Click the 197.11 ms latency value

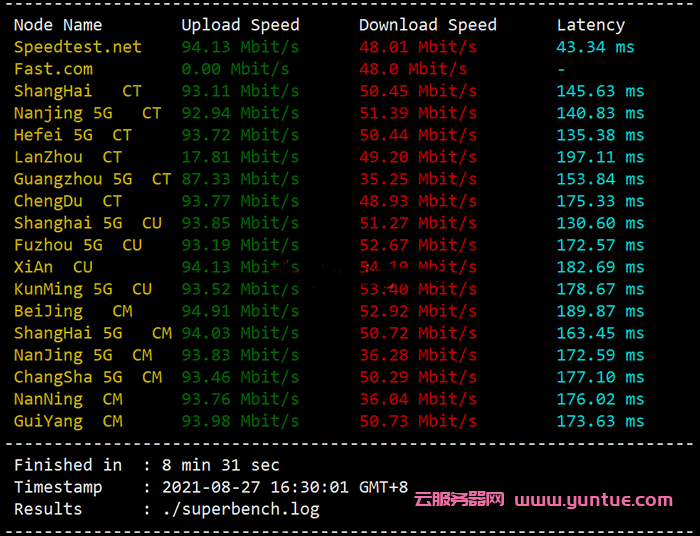click(x=600, y=157)
